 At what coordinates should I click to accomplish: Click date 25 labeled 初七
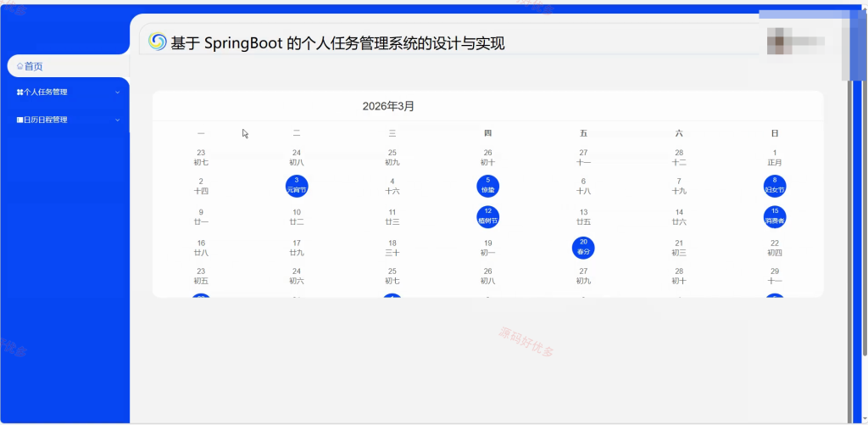click(x=392, y=276)
